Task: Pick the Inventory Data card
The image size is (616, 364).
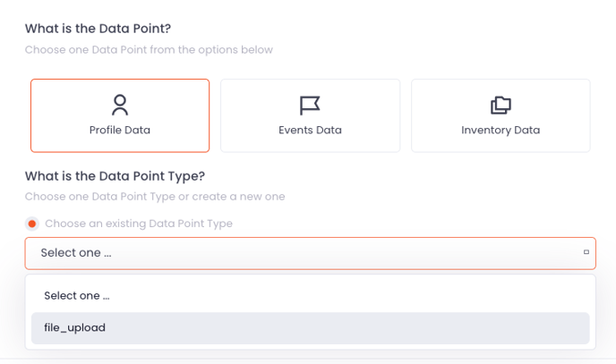Action: (500, 115)
